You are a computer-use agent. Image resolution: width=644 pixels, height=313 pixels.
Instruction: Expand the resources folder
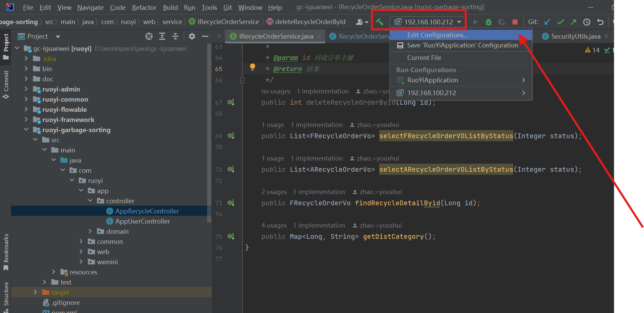(53, 272)
